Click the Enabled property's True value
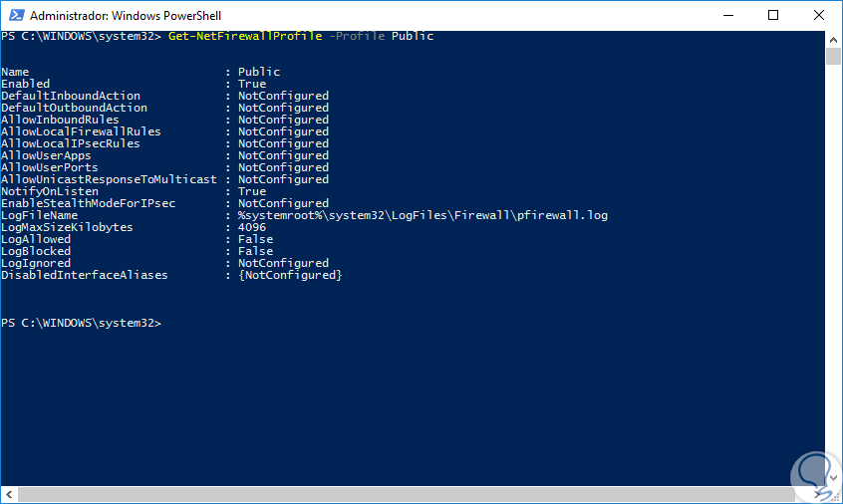The image size is (843, 504). click(252, 84)
